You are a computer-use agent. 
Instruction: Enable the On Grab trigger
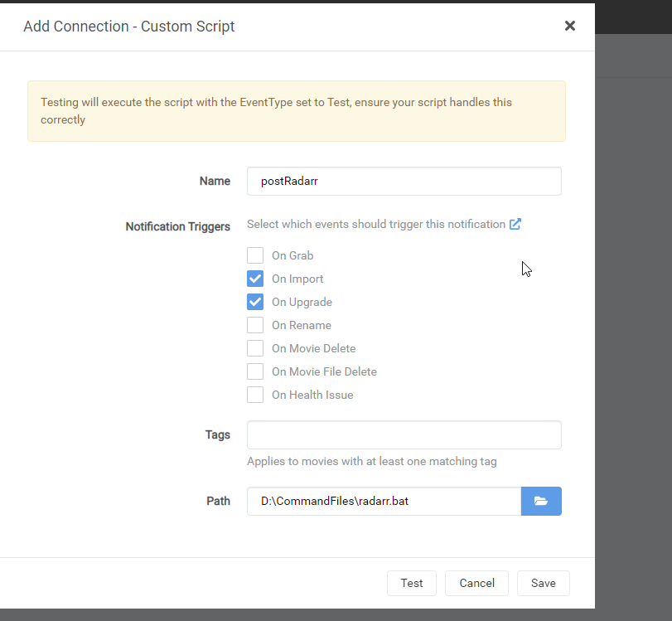(255, 255)
